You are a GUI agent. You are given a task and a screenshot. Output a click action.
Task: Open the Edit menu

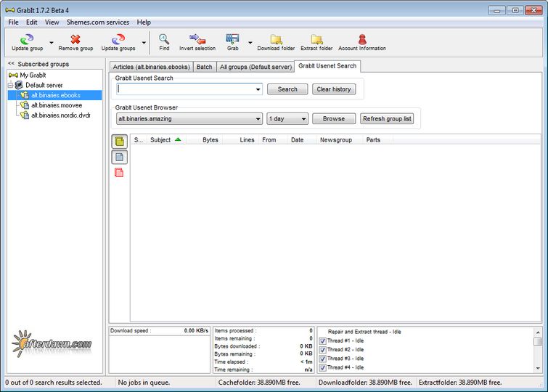coord(31,22)
